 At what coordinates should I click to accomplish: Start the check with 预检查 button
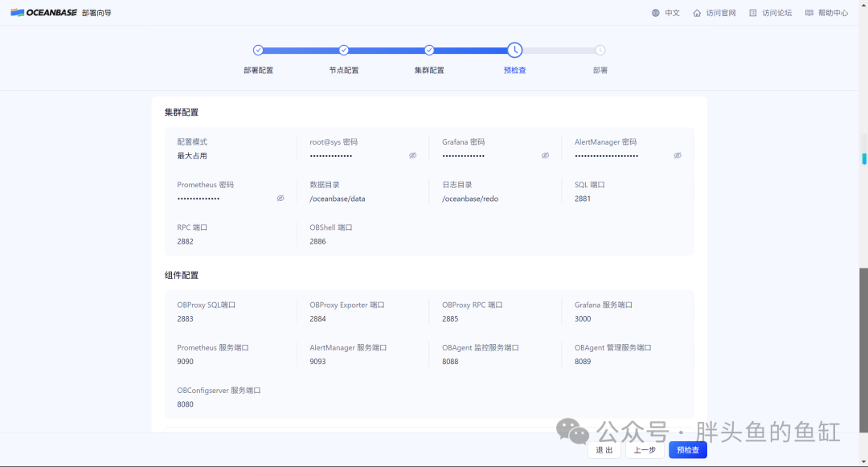pos(687,450)
